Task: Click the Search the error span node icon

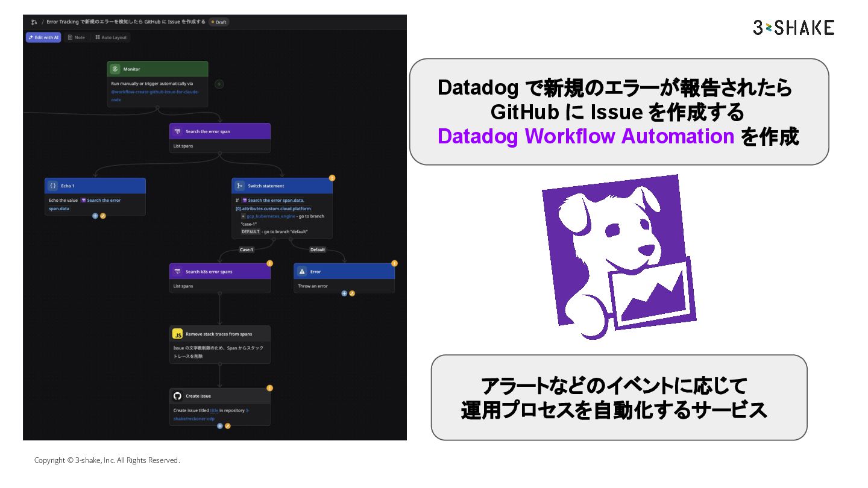Action: (x=177, y=131)
